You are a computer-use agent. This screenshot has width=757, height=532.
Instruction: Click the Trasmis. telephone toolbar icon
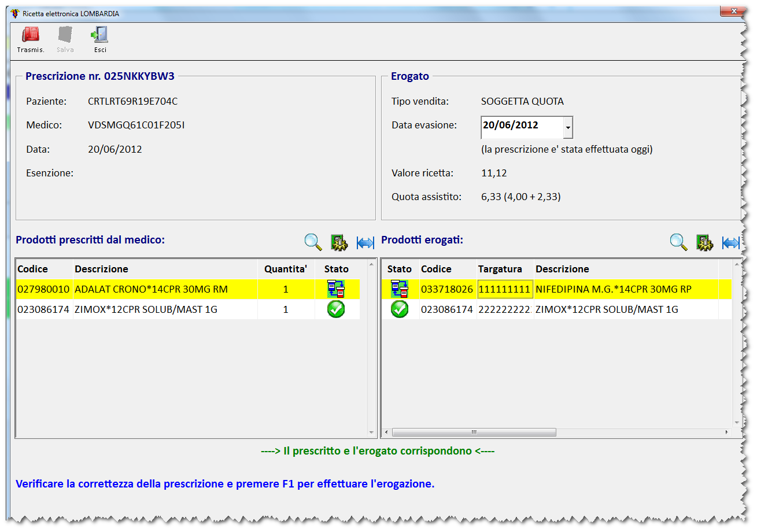pyautogui.click(x=31, y=35)
